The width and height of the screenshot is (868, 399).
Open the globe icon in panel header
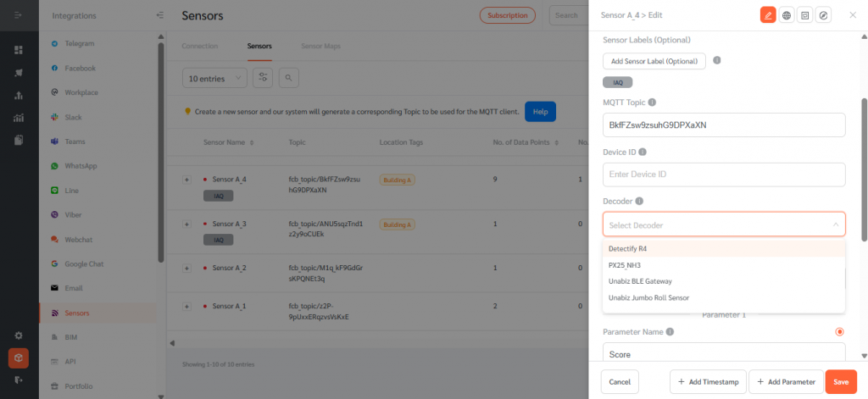pyautogui.click(x=787, y=15)
